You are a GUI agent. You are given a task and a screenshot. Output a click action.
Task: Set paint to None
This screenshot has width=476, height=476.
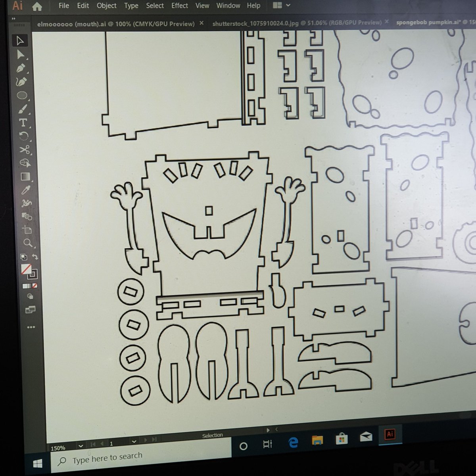[35, 286]
